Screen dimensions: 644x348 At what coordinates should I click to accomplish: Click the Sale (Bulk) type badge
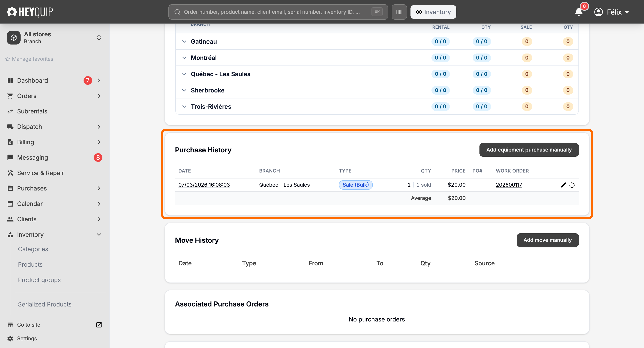click(355, 185)
